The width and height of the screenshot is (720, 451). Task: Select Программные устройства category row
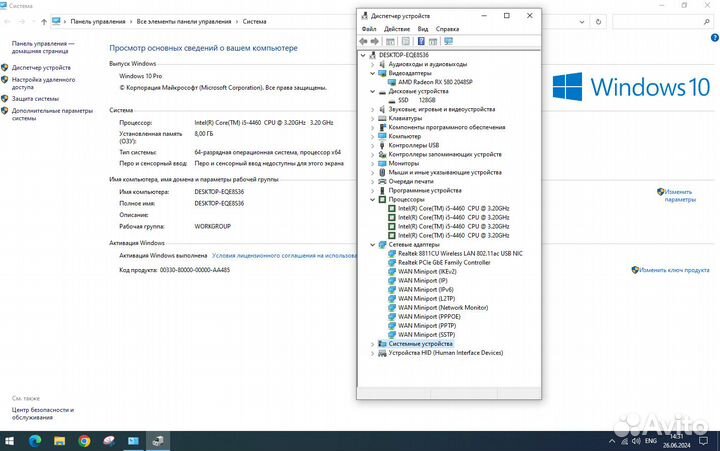point(425,191)
